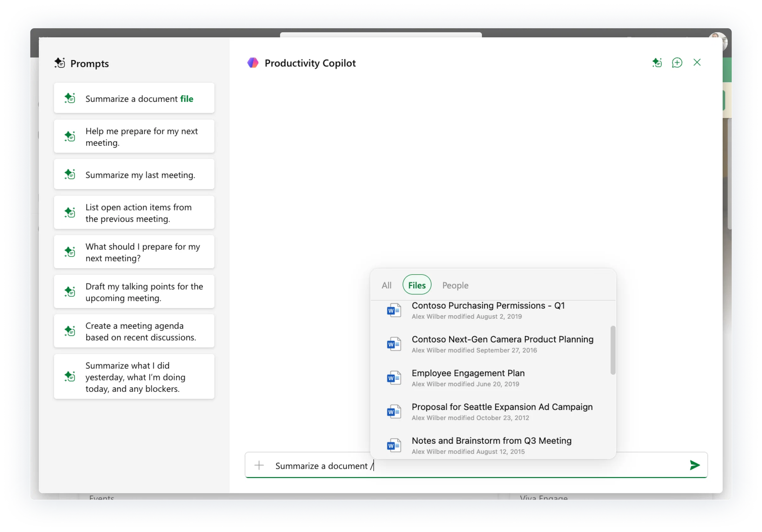Click Word icon for Contoso Purchasing Permissions

(x=394, y=311)
